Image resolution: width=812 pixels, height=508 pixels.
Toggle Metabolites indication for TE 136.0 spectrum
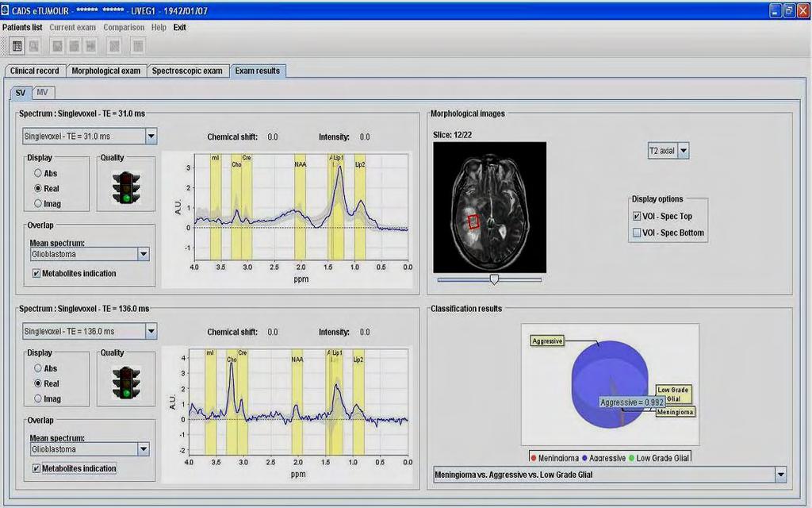[36, 468]
